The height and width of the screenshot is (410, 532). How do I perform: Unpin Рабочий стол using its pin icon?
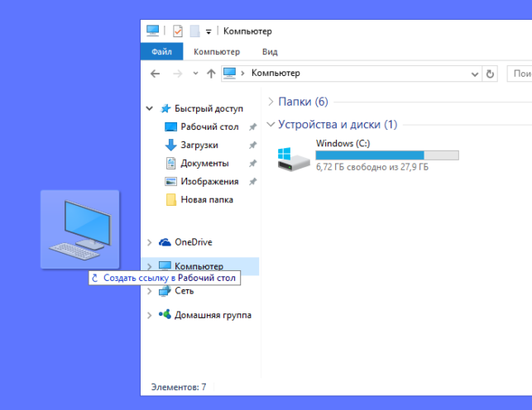point(252,127)
